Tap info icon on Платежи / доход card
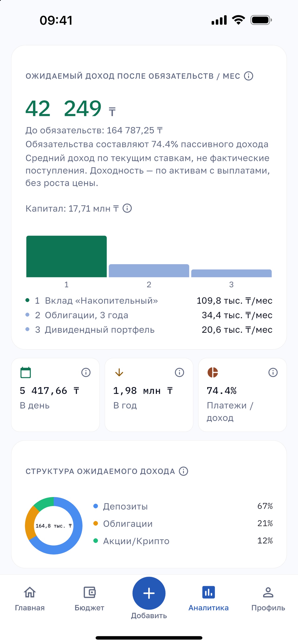The image size is (298, 644). coord(273,372)
